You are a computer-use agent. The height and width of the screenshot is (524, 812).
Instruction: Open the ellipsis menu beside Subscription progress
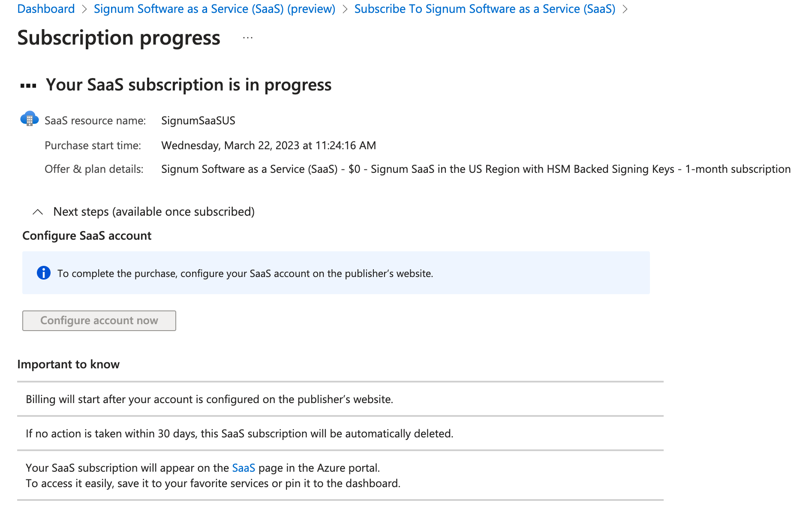pyautogui.click(x=248, y=38)
